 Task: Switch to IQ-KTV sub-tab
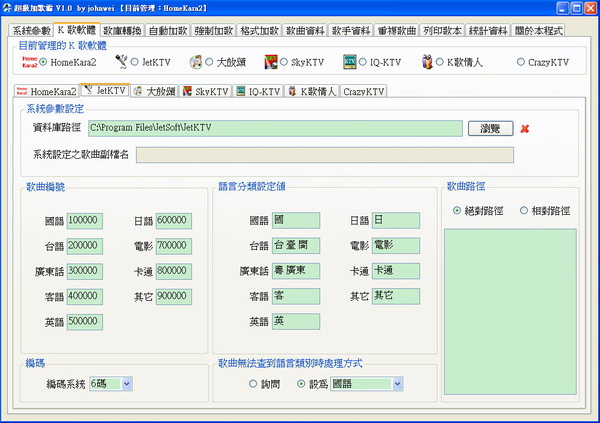[x=258, y=91]
